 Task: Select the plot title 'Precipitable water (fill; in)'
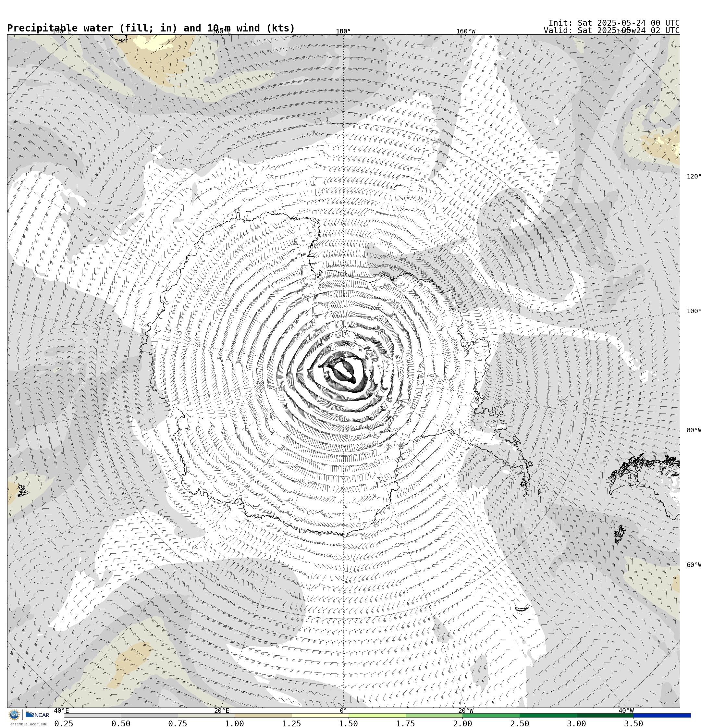(x=92, y=28)
